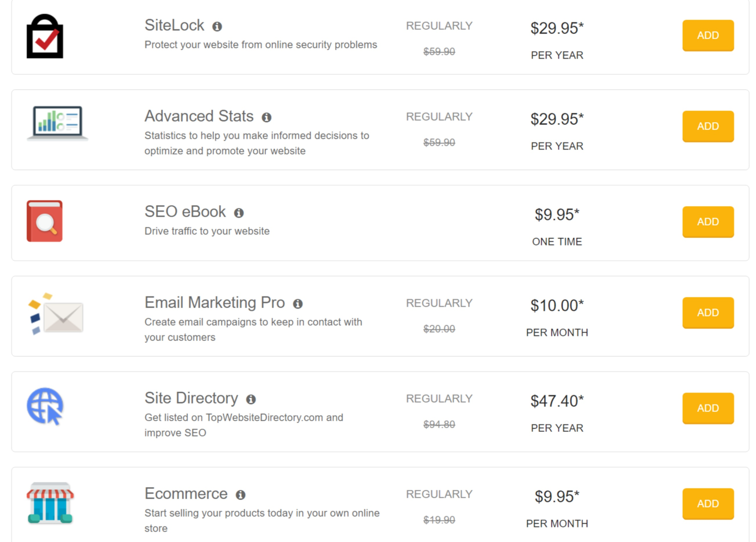Screen dimensions: 756x542
Task: Click the Advanced Stats laptop chart icon
Action: pos(57,123)
